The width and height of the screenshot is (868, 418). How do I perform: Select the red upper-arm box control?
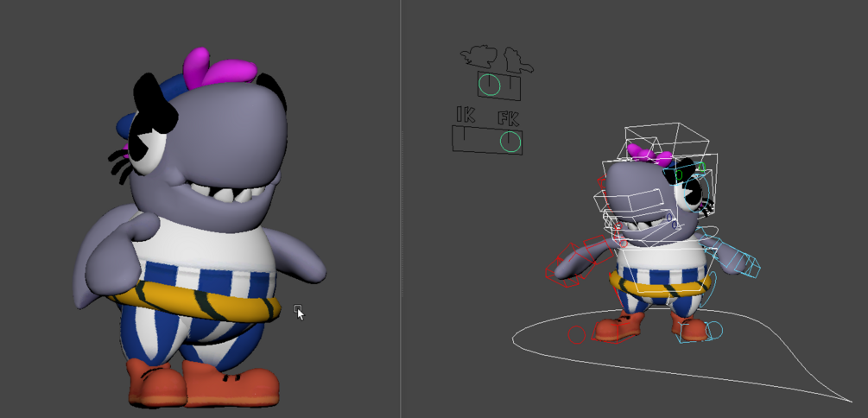pos(597,248)
